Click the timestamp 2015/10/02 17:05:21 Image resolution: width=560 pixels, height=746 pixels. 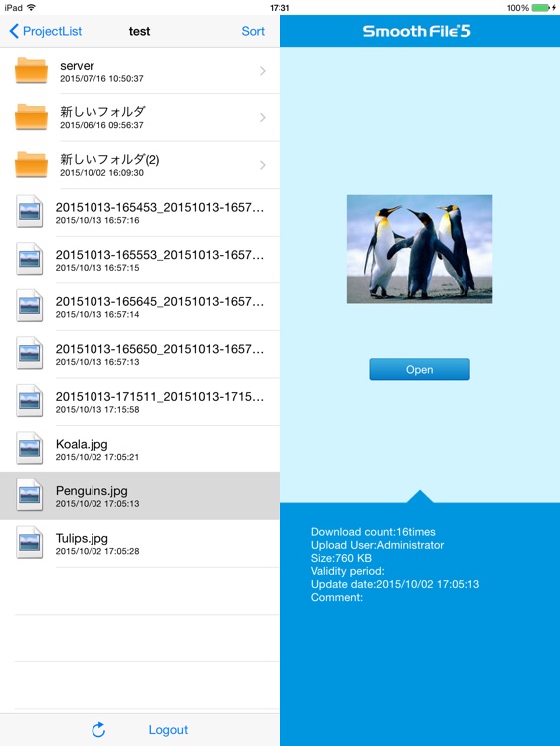[97, 457]
